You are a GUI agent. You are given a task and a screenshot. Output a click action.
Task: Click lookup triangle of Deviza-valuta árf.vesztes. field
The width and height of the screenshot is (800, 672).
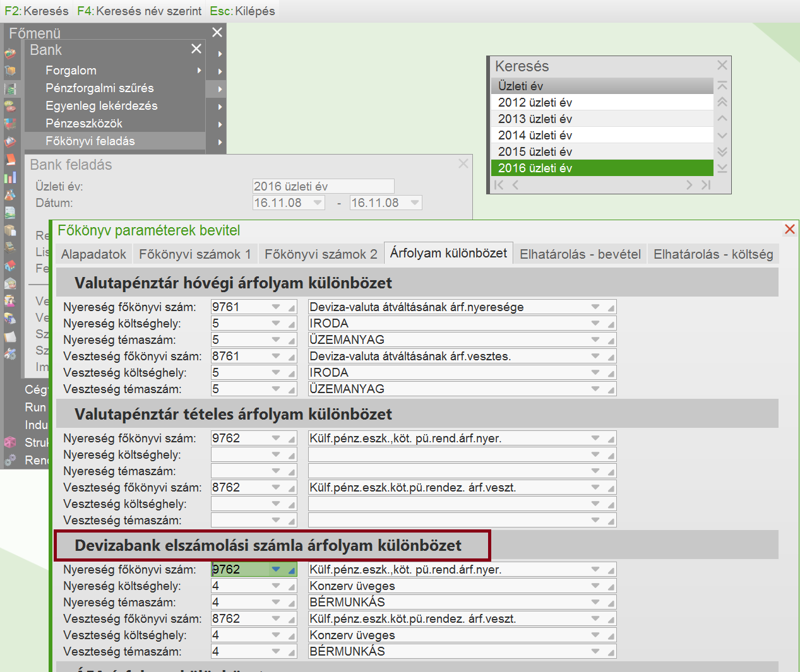(x=611, y=357)
